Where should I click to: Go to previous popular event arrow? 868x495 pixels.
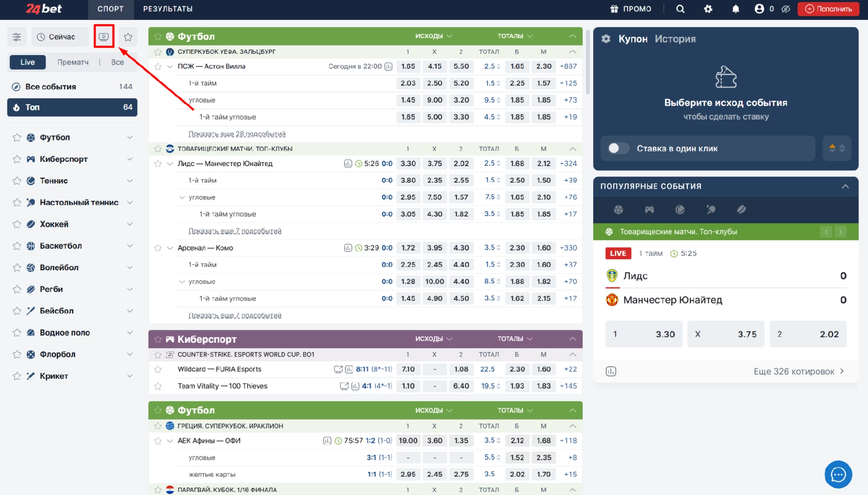pyautogui.click(x=826, y=232)
